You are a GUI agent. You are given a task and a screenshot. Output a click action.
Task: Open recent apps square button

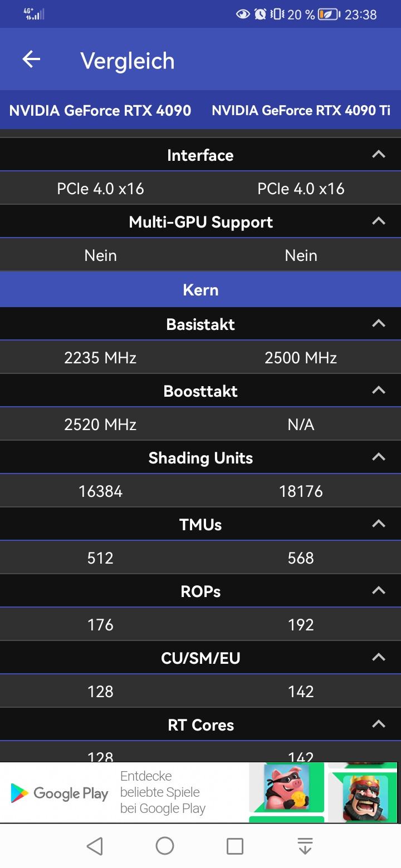pos(235,846)
